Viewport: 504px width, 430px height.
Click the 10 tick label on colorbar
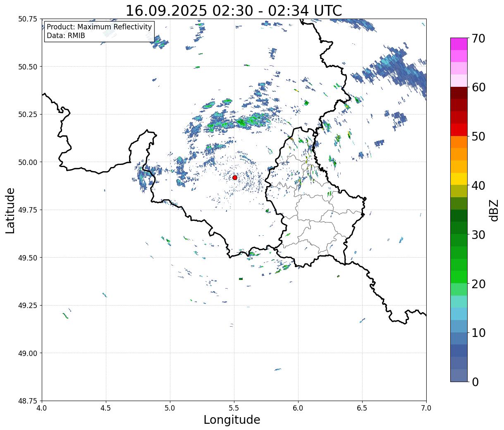pos(478,332)
